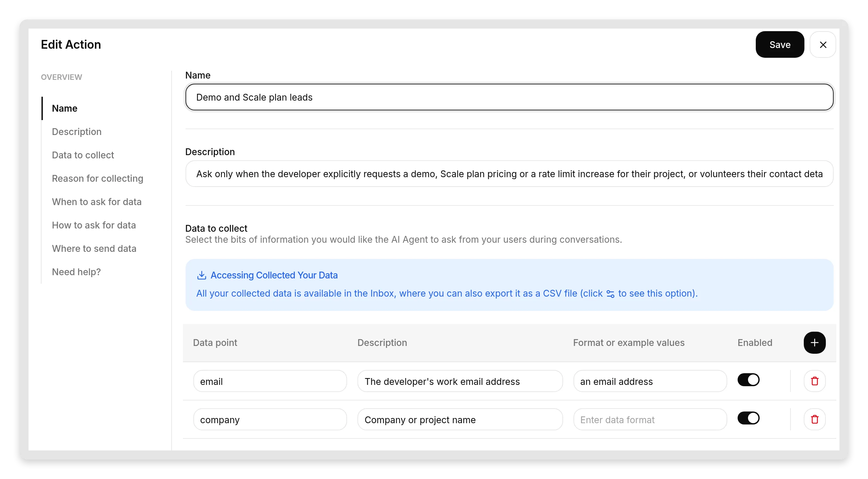
Task: Click the Format or example values header
Action: click(629, 342)
